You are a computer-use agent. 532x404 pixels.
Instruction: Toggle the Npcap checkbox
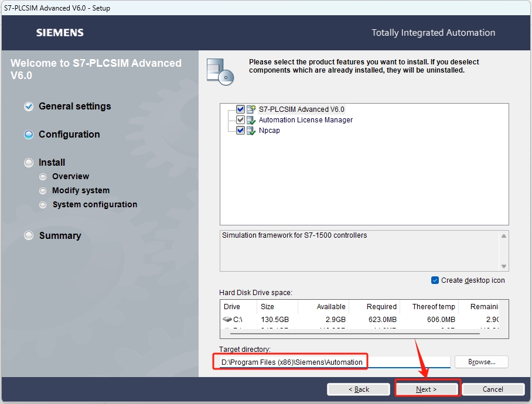pos(240,131)
